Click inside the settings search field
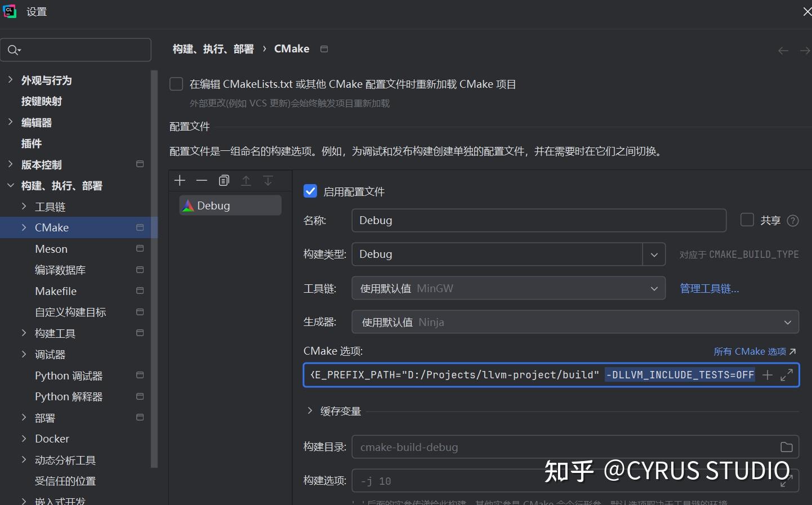812x505 pixels. [76, 50]
